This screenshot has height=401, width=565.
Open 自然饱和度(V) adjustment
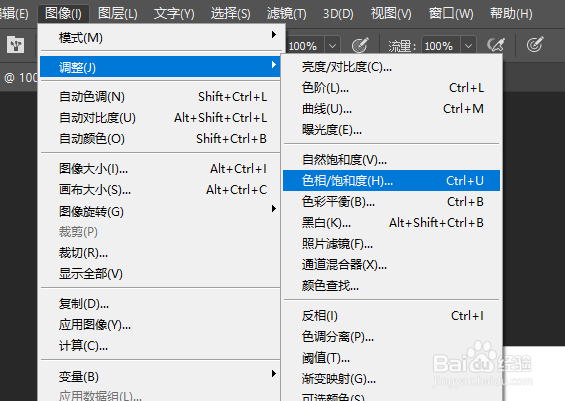coord(391,159)
